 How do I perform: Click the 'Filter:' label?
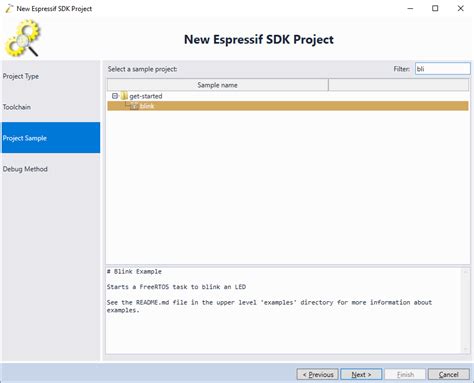pos(402,69)
